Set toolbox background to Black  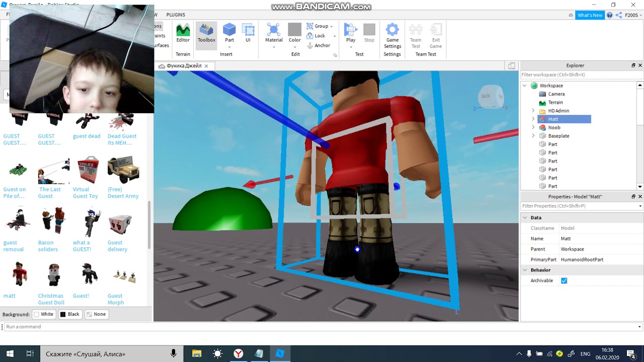tap(70, 314)
